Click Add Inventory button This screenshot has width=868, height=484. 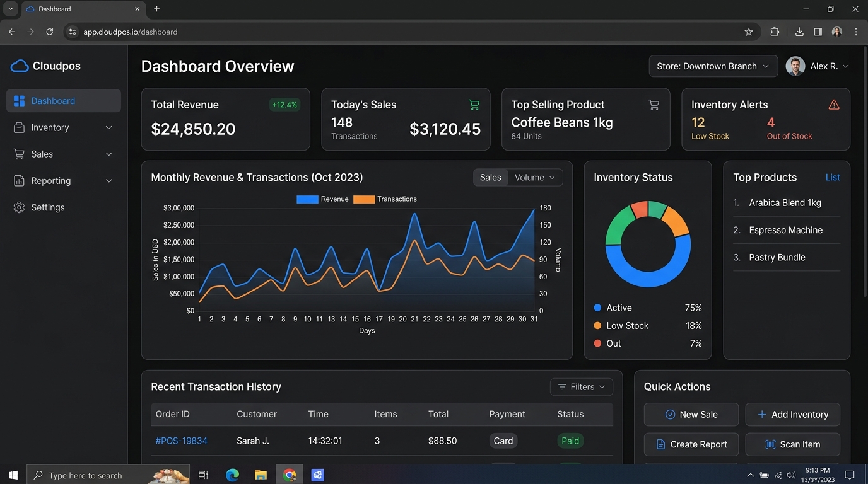click(792, 414)
